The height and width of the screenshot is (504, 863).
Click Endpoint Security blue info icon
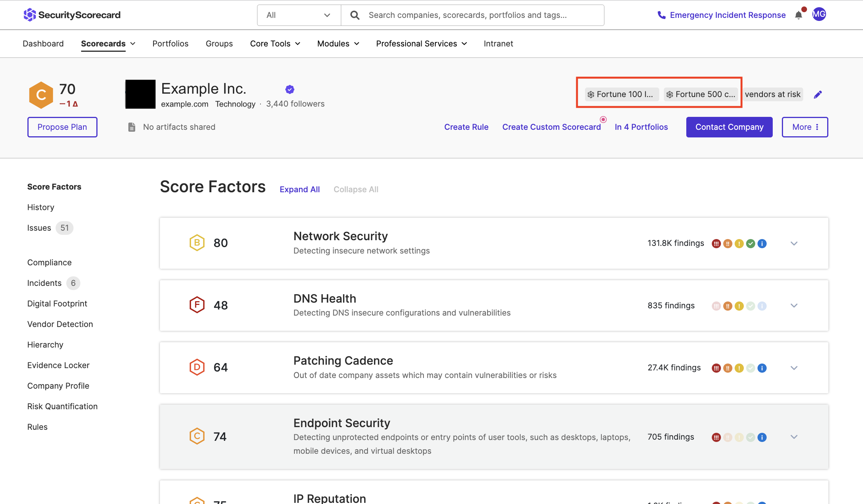coord(762,437)
